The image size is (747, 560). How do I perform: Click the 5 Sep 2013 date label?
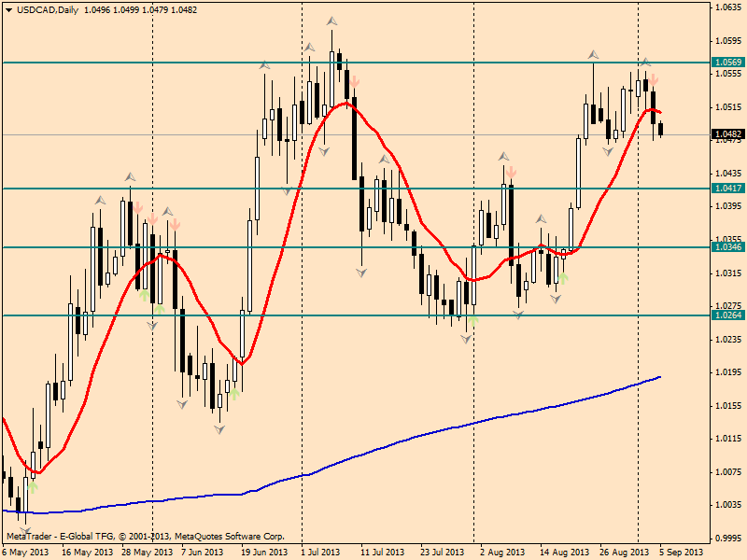(x=682, y=553)
